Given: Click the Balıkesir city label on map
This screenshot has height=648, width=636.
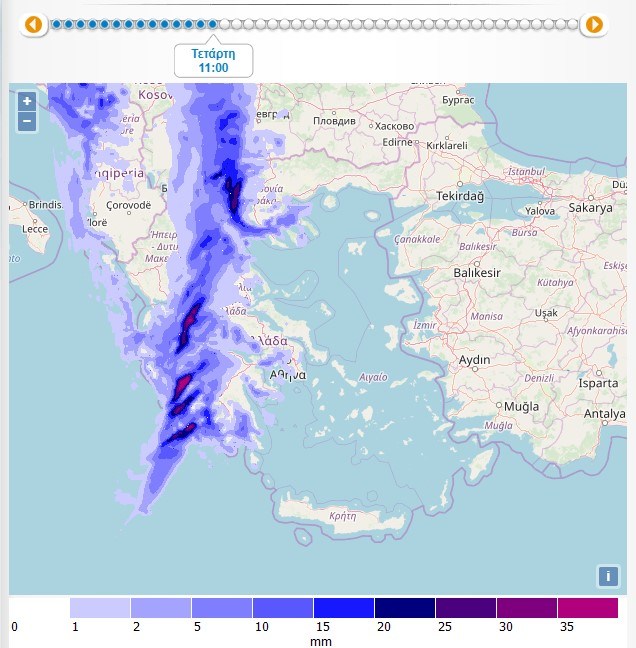Looking at the screenshot, I should click(x=477, y=273).
